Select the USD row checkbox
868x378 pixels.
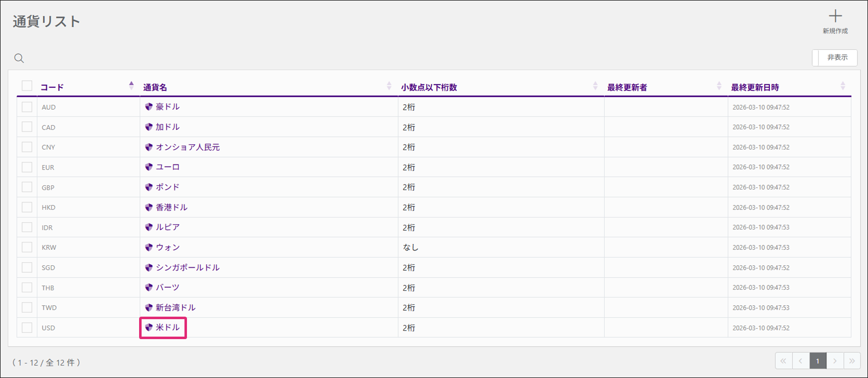(x=27, y=328)
